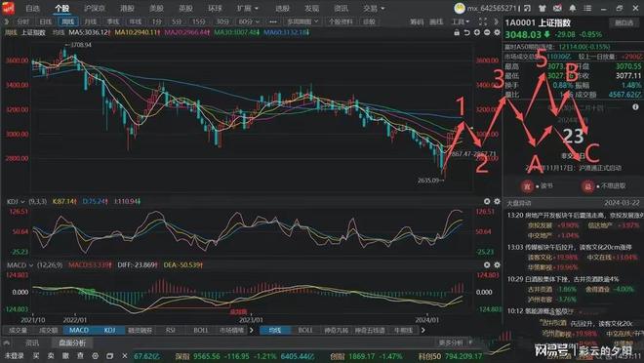Click the settings wheel icon in status bar
The width and height of the screenshot is (644, 363).
click(96, 355)
